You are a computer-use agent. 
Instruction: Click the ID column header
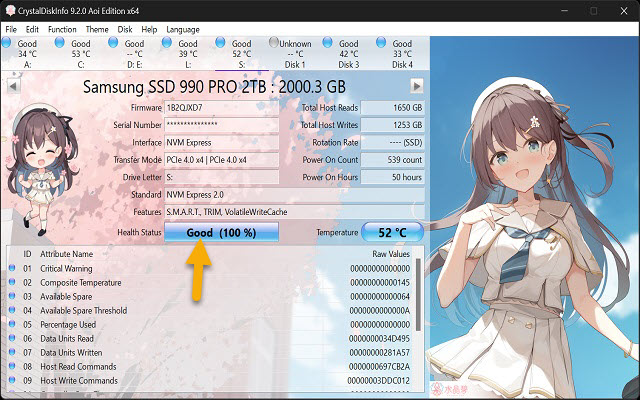(27, 254)
